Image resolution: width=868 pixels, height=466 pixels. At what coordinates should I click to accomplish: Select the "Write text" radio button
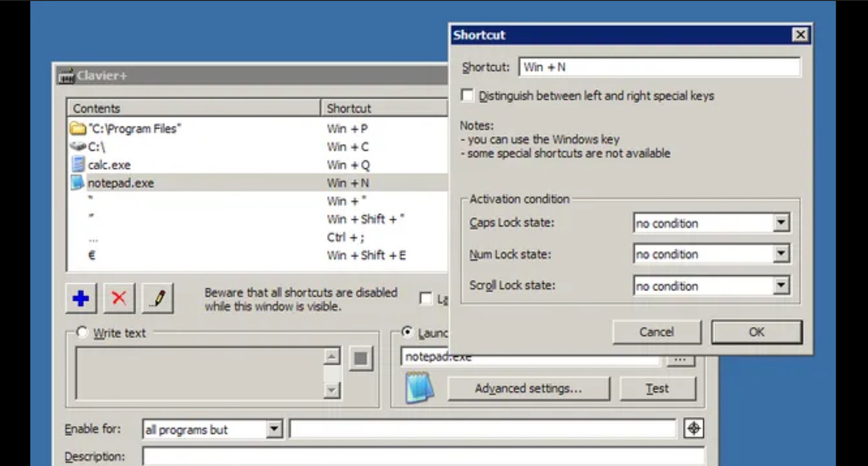[x=82, y=333]
